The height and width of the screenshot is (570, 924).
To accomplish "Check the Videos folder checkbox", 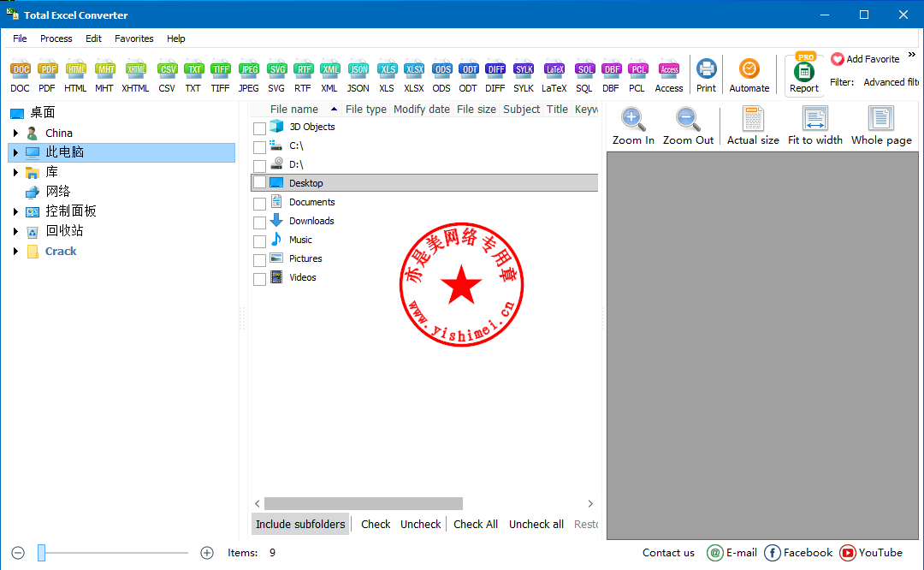I will pyautogui.click(x=259, y=279).
